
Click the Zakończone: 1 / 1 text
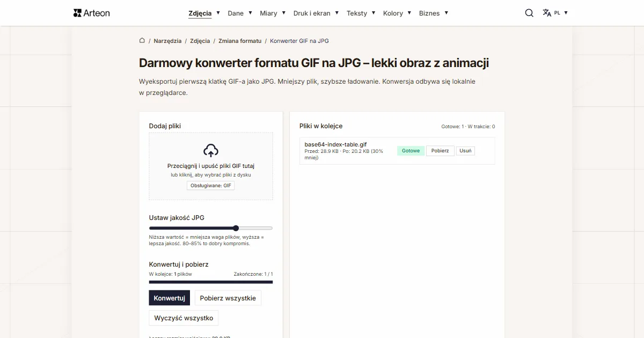click(x=253, y=274)
